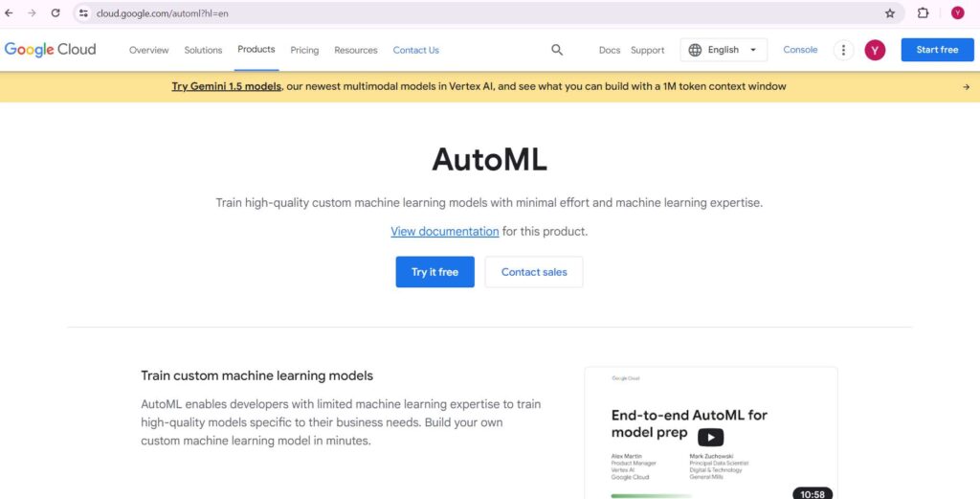The image size is (980, 499).
Task: Bookmark this page with the star icon
Action: point(890,13)
